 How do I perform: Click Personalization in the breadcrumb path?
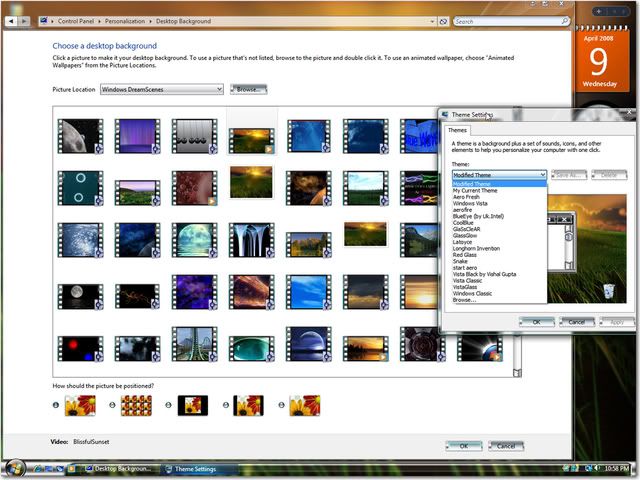click(x=125, y=21)
